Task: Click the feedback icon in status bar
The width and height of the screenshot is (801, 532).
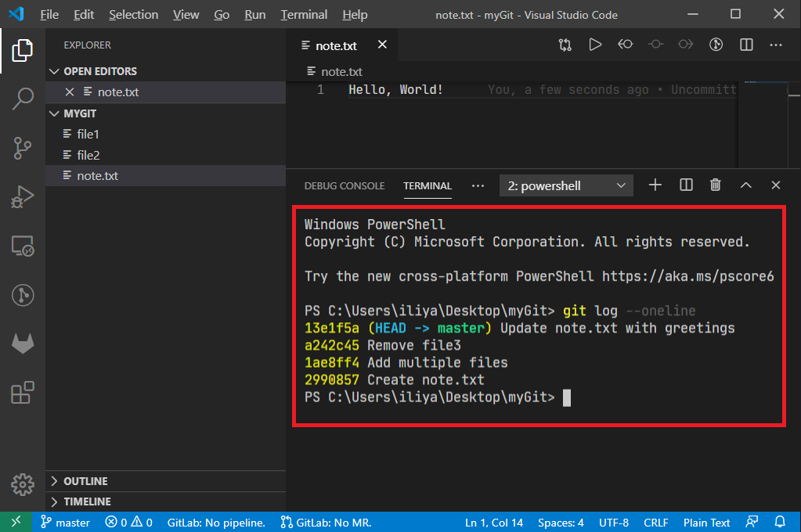Action: click(x=752, y=522)
